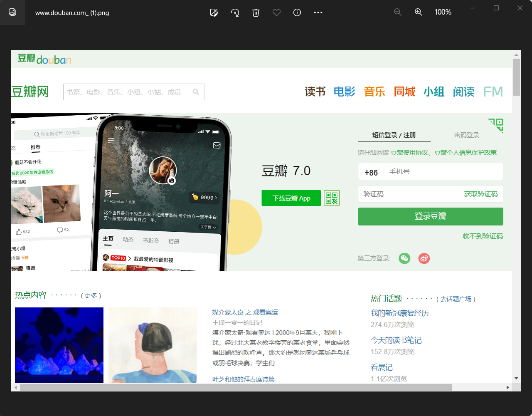Log in with the Weibo icon
This screenshot has height=416, width=532.
tap(424, 258)
